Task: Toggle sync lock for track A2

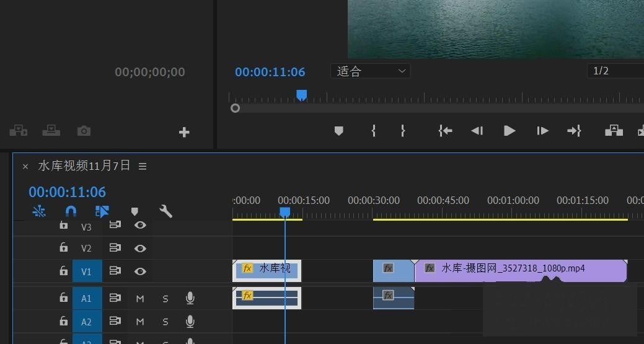Action: click(x=115, y=321)
